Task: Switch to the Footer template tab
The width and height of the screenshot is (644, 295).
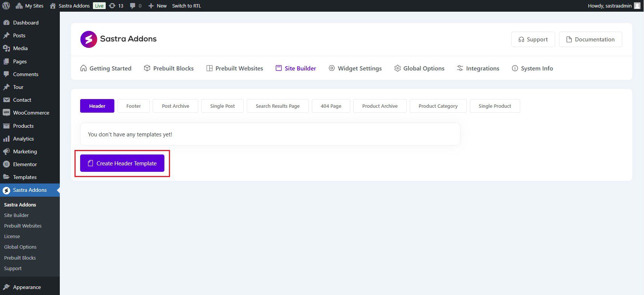Action: tap(134, 106)
